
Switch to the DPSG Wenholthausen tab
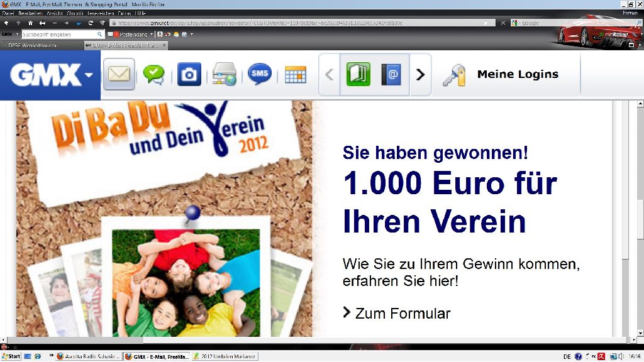tap(42, 45)
